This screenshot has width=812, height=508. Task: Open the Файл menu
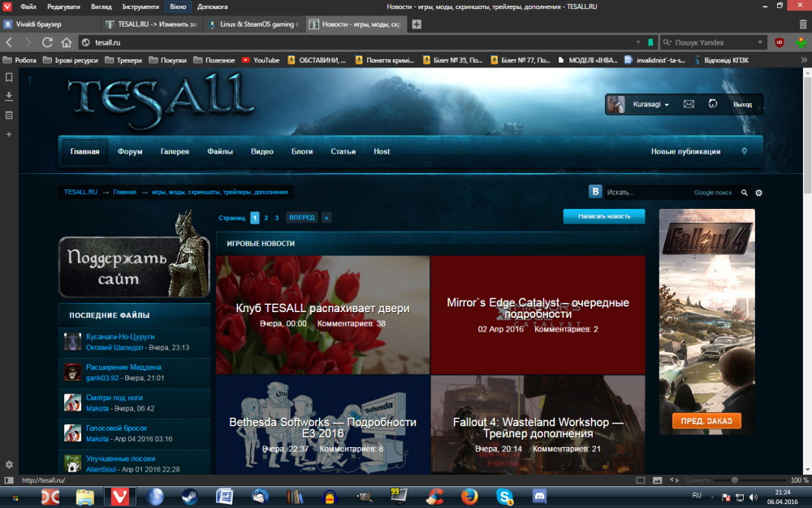(x=28, y=7)
